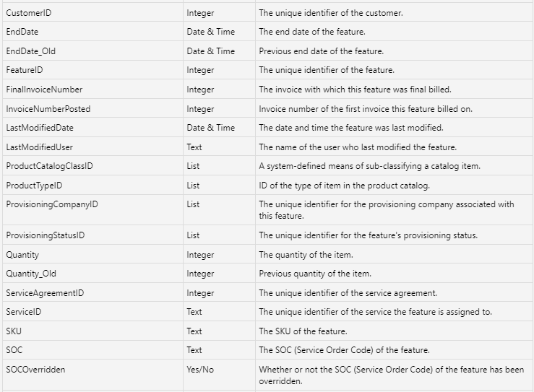Click the FinalInvoiceNumber field name
The image size is (534, 392).
[x=44, y=90]
